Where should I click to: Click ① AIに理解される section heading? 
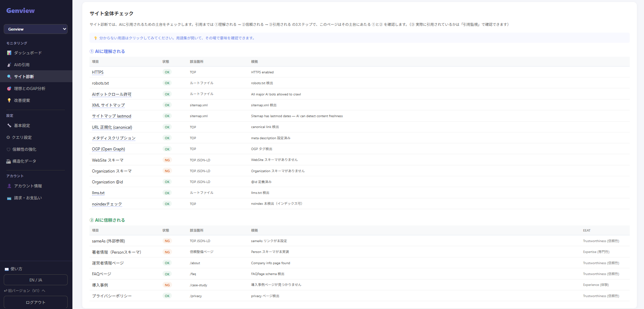pos(107,51)
